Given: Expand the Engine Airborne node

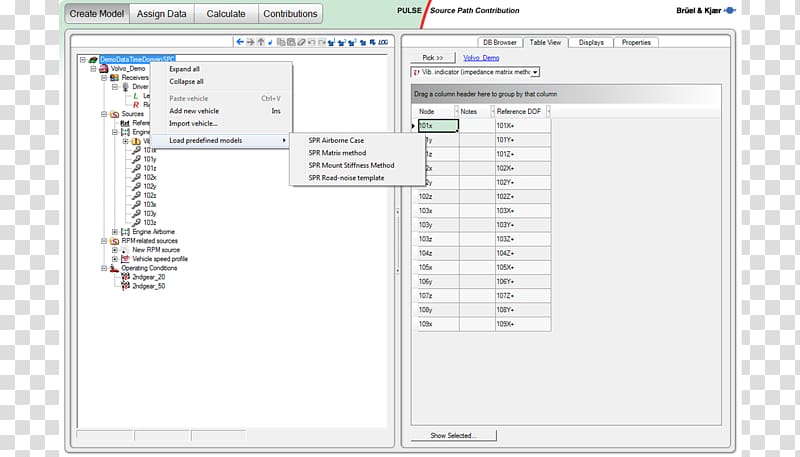Looking at the screenshot, I should [x=115, y=232].
